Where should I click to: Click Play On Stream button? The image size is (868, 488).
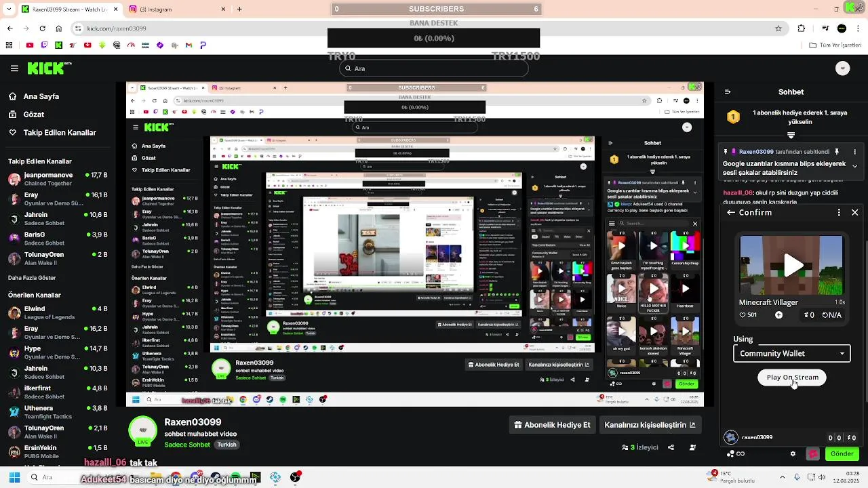pos(792,378)
